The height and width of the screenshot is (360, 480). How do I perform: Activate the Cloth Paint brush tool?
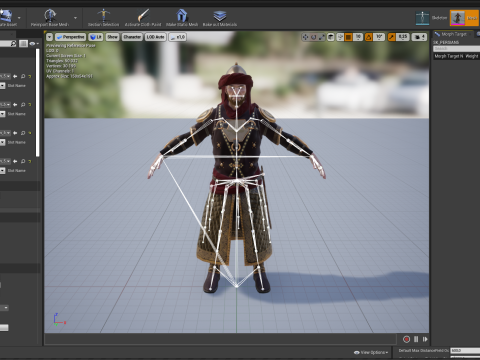click(x=143, y=17)
